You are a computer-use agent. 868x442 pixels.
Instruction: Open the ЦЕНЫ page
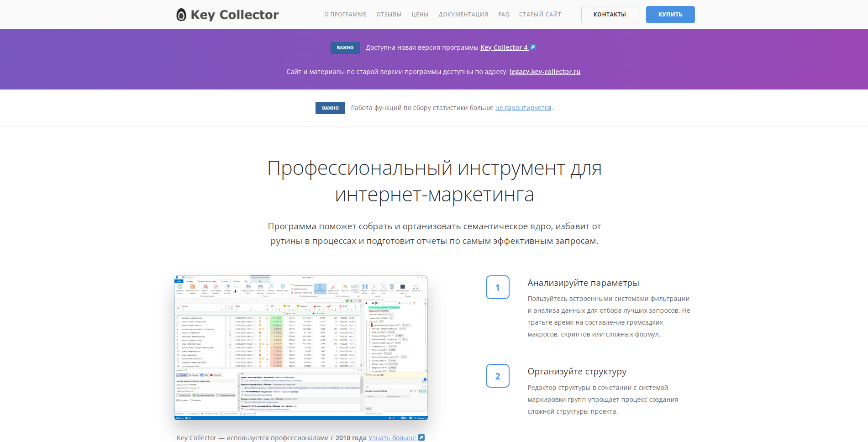tap(420, 15)
